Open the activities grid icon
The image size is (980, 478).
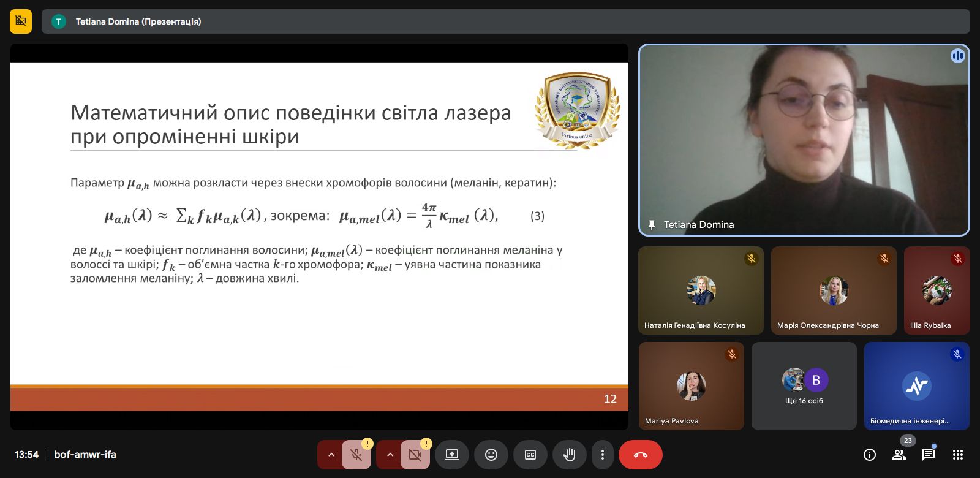point(958,455)
